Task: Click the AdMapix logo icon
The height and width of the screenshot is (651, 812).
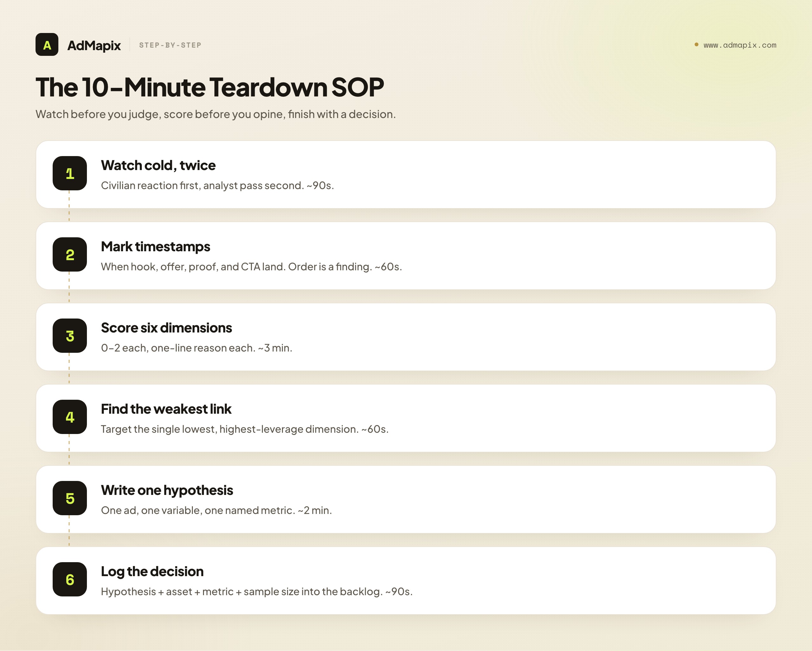Action: (x=47, y=44)
